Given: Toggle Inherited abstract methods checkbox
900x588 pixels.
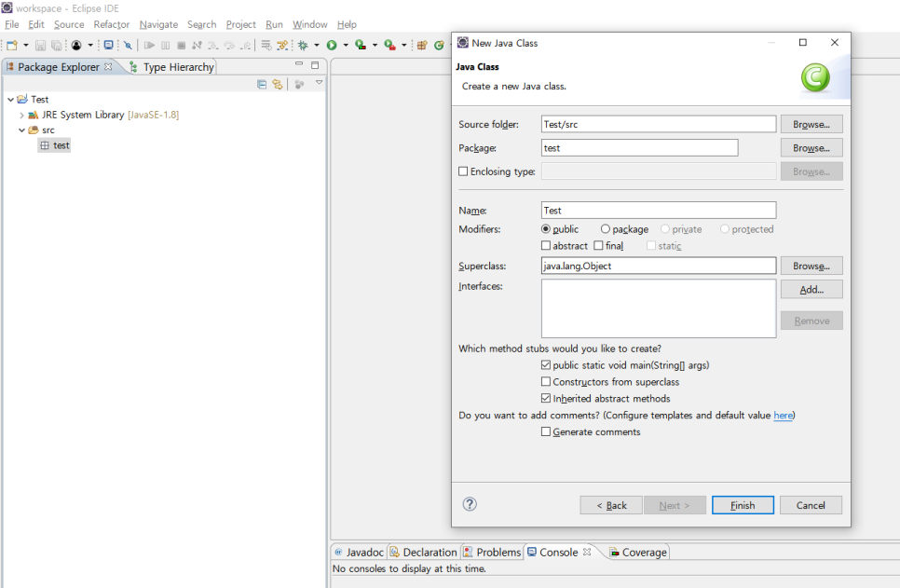Looking at the screenshot, I should coord(546,398).
